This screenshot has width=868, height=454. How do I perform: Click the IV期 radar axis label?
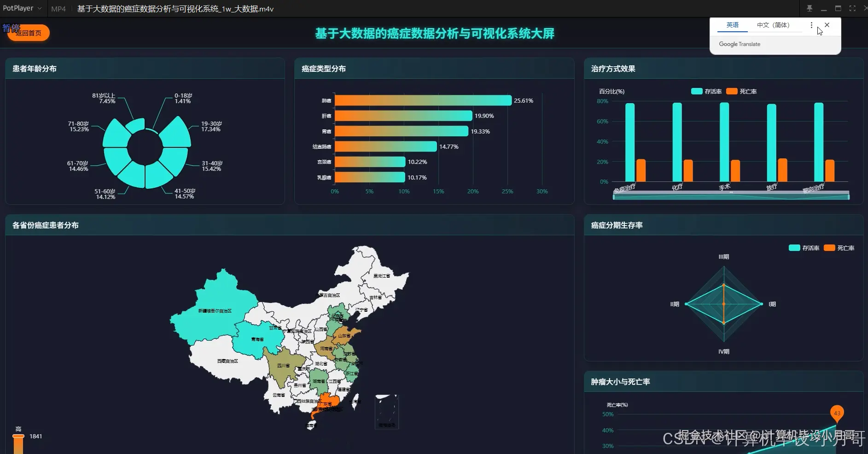point(724,352)
